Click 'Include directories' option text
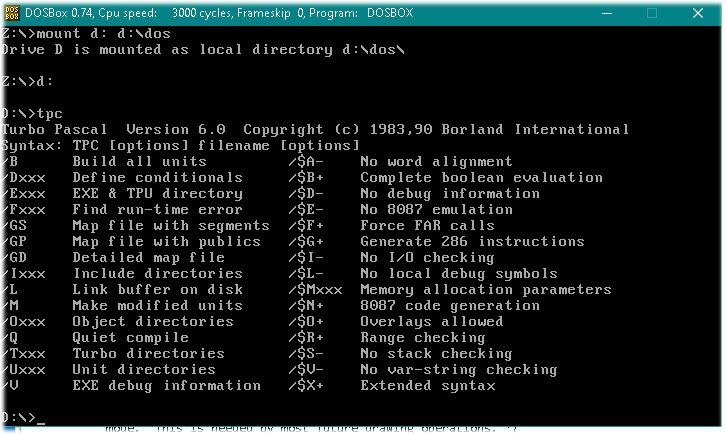This screenshot has height=434, width=726. pos(157,273)
